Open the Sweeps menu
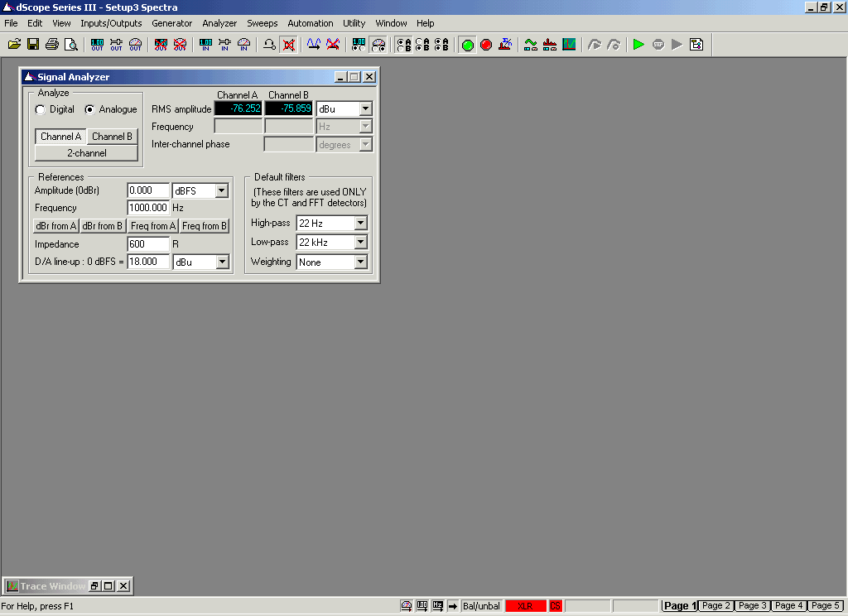This screenshot has width=848, height=616. tap(263, 23)
